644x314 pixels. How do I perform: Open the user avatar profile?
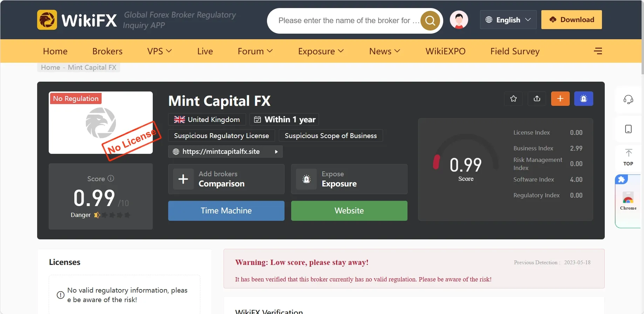(x=459, y=20)
